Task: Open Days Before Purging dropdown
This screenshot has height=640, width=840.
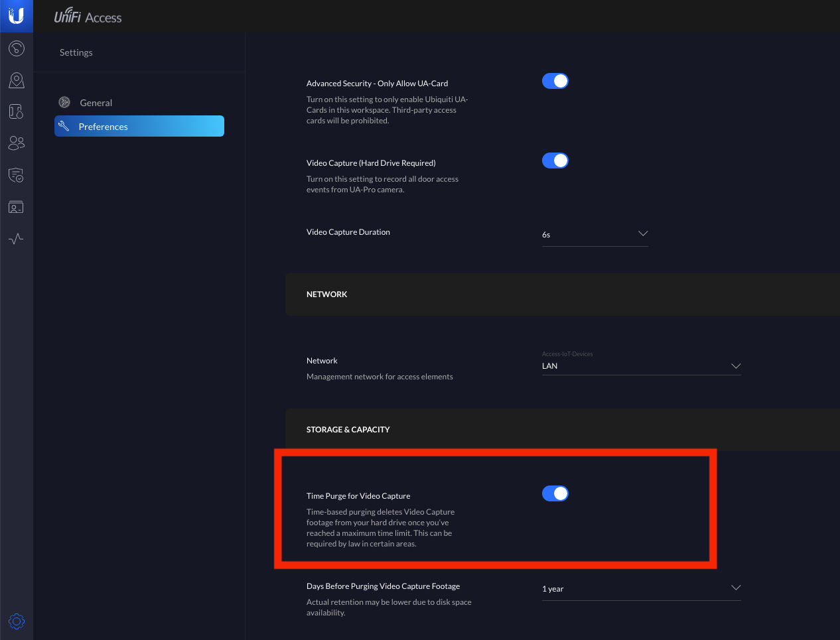Action: (641, 588)
